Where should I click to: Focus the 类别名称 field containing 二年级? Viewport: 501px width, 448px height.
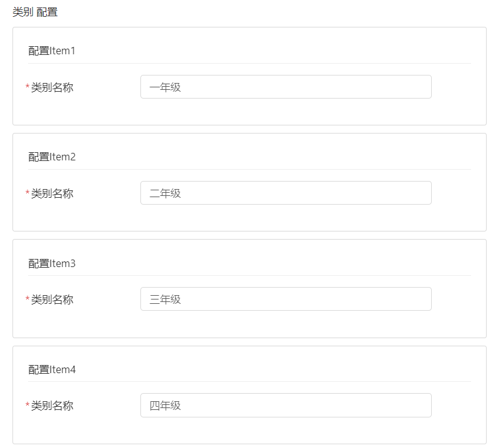coord(286,193)
